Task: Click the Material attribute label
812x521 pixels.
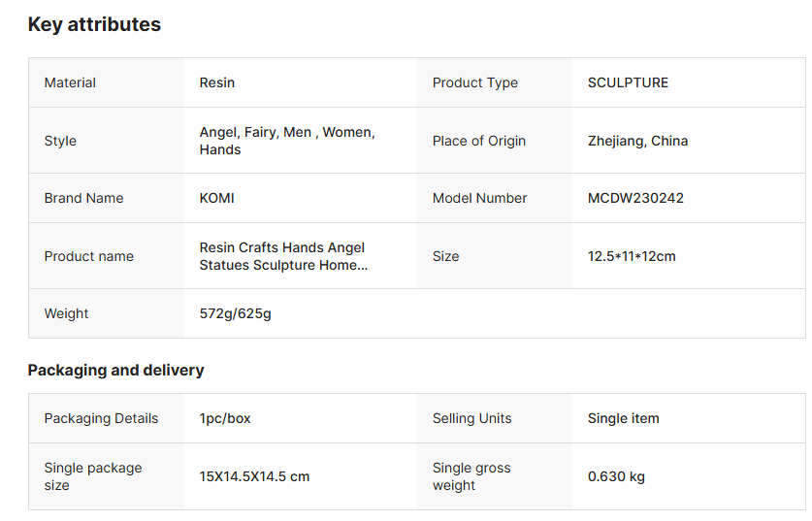Action: pyautogui.click(x=70, y=82)
